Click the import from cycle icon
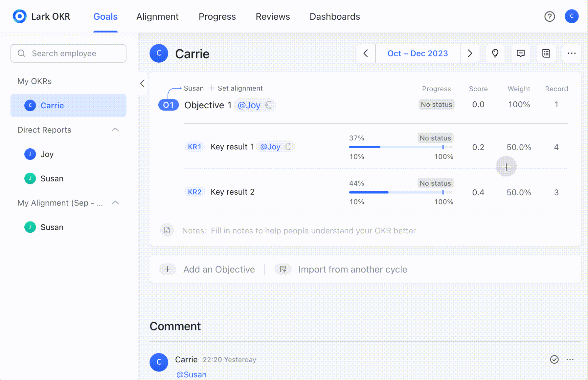The height and width of the screenshot is (380, 588). 283,269
